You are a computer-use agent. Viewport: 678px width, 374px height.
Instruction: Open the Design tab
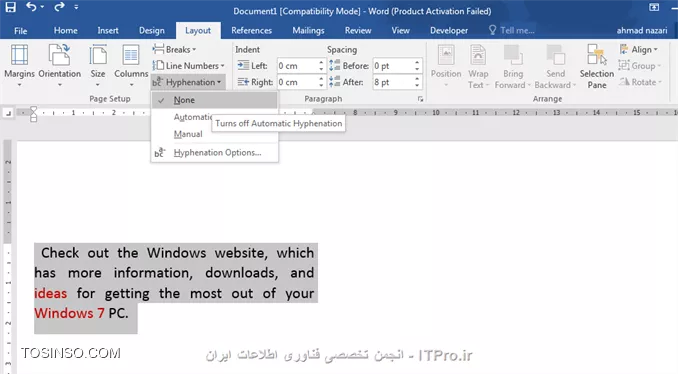click(152, 31)
